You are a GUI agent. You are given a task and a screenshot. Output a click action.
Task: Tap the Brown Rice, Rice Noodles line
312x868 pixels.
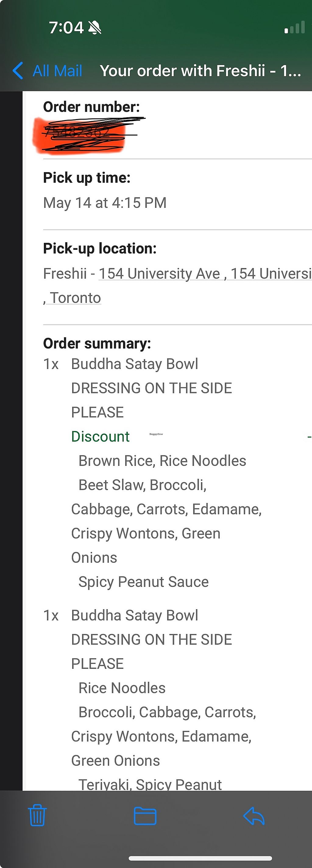[x=162, y=461]
